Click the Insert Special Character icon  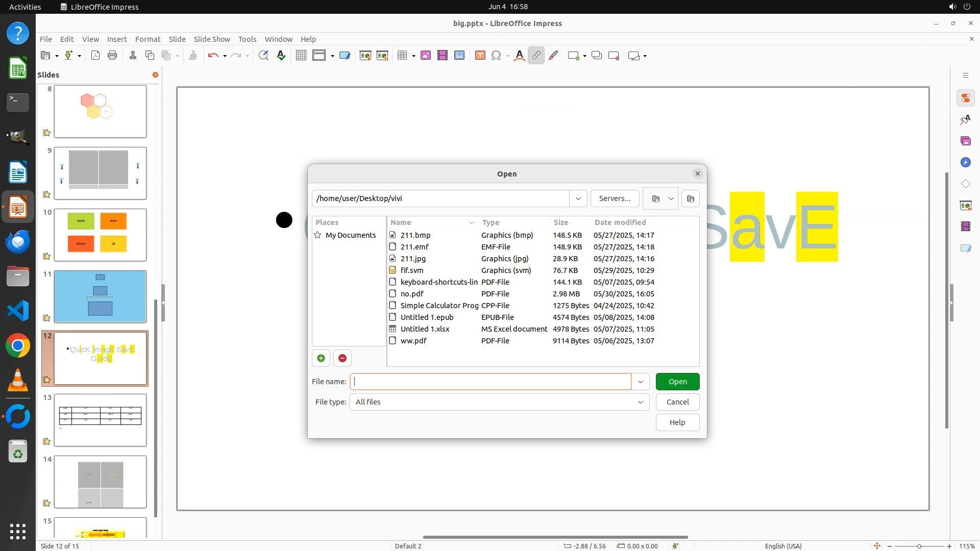(x=496, y=56)
